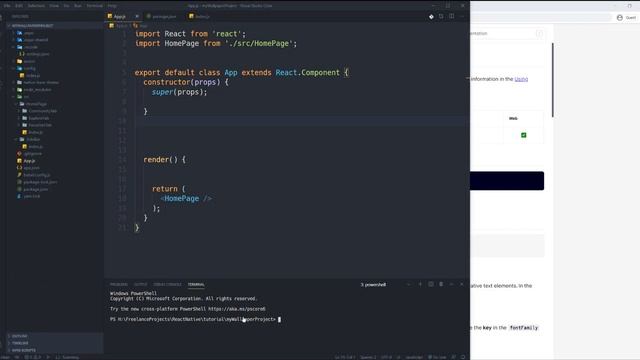Kill terminal with the trash icon

click(441, 284)
